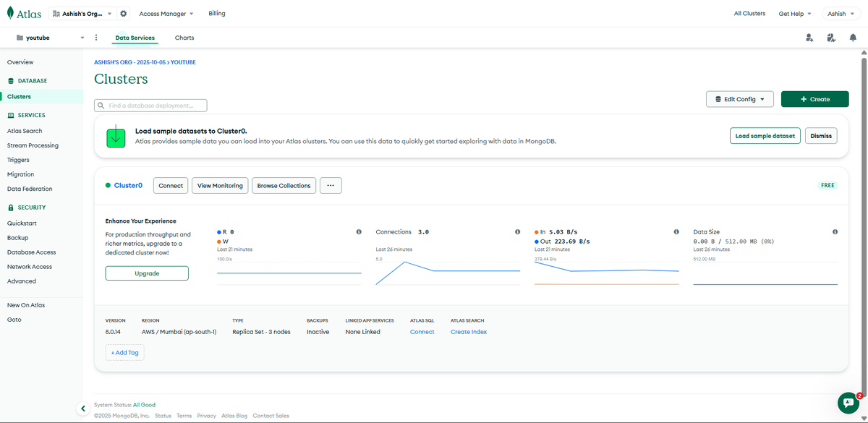868x423 pixels.
Task: Click the Create Index link
Action: [x=469, y=332]
